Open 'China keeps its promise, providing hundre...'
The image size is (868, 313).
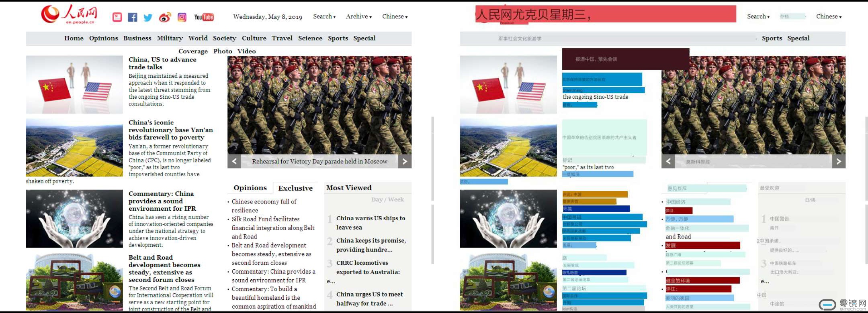tap(371, 245)
